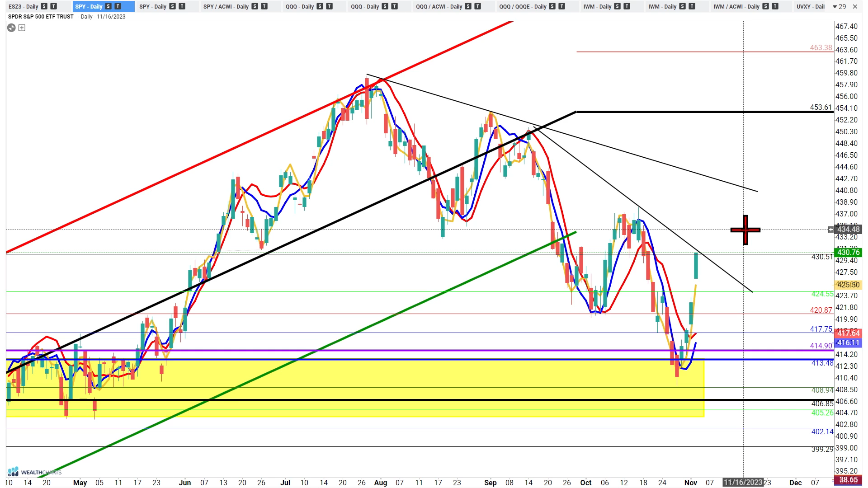This screenshot has height=488, width=868.
Task: Switch to the partially shown UVXY - Daily tab
Action: click(x=811, y=6)
